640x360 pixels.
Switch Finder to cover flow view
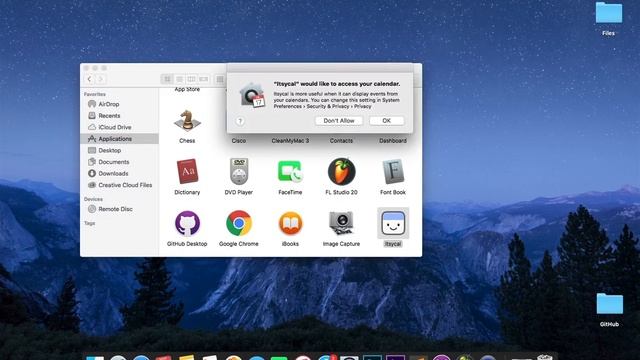click(x=204, y=79)
